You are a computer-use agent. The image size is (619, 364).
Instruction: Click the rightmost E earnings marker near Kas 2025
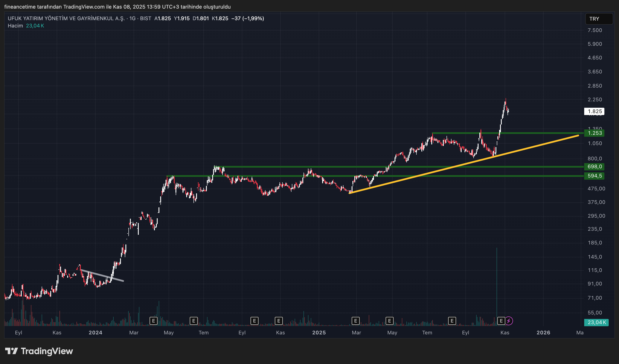[501, 321]
